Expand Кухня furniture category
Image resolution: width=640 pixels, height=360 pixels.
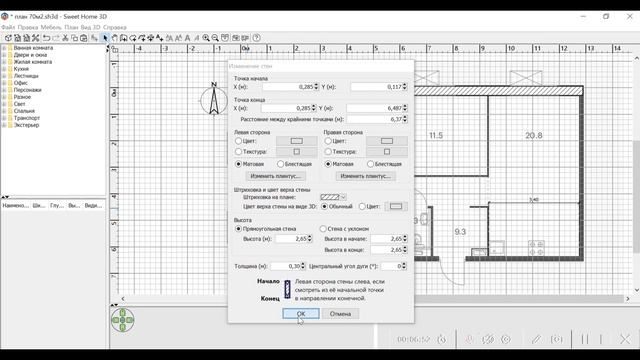pyautogui.click(x=4, y=69)
